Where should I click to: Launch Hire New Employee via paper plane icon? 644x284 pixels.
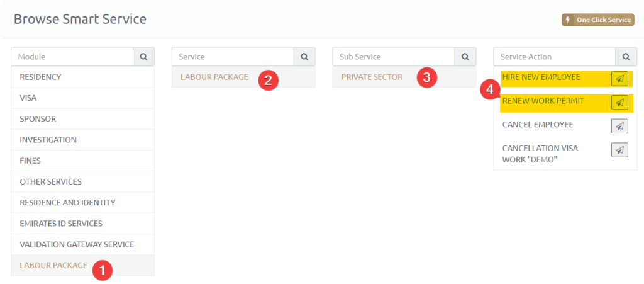619,78
